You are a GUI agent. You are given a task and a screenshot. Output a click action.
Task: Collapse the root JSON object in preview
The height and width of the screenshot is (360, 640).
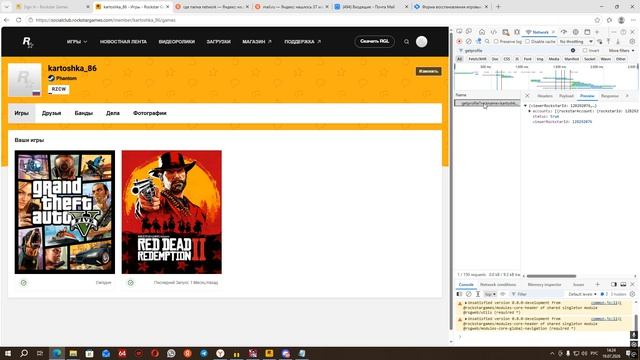(526, 106)
